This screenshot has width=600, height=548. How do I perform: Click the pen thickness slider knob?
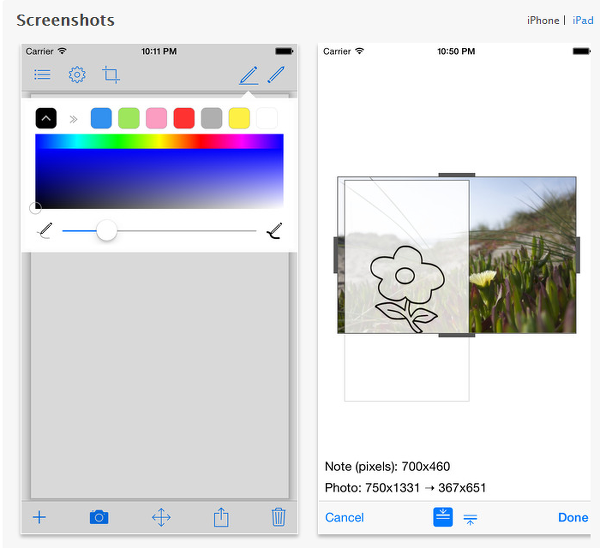pyautogui.click(x=106, y=230)
